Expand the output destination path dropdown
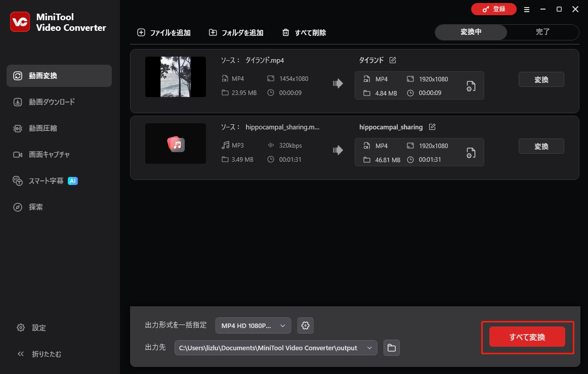Viewport: 588px width, 374px height. (x=369, y=348)
